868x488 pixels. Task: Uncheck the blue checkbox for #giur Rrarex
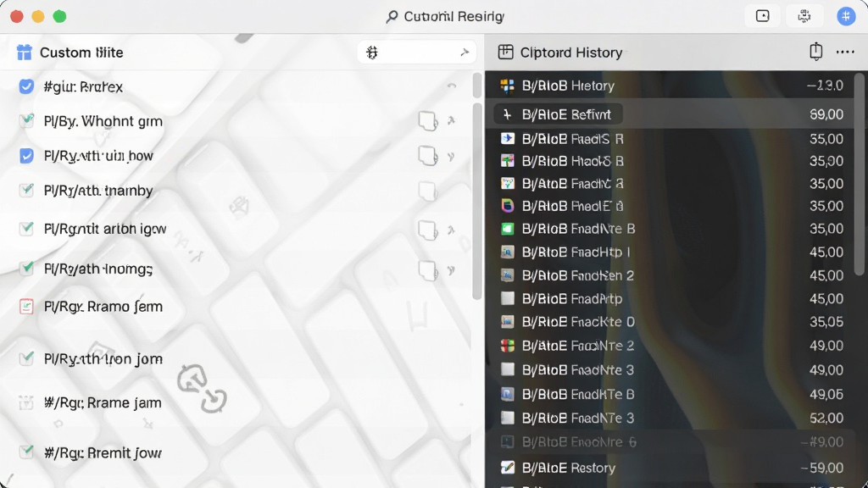(26, 86)
